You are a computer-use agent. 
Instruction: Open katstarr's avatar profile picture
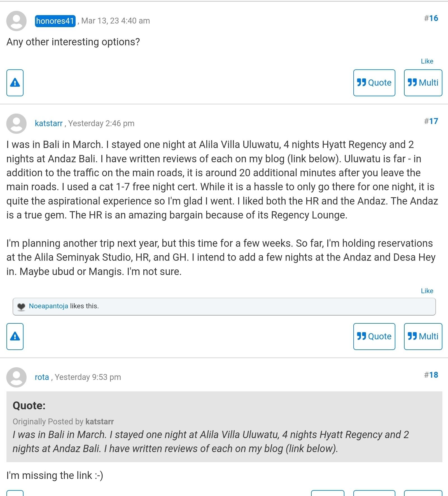click(17, 124)
